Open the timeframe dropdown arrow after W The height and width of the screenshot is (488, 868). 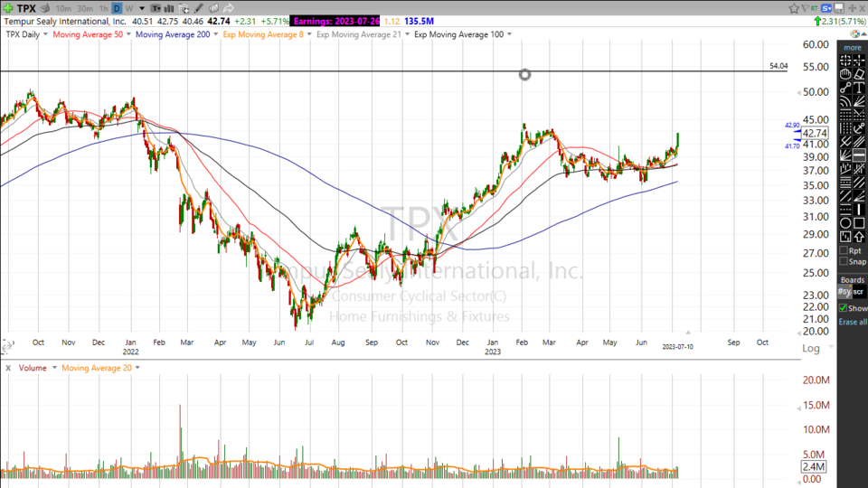coord(142,8)
